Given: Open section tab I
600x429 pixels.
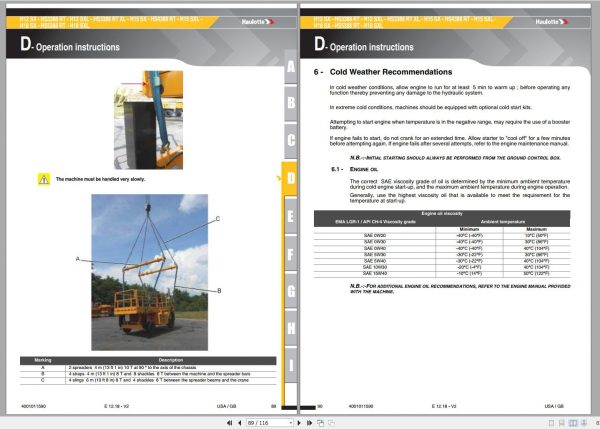Looking at the screenshot, I should 291,365.
